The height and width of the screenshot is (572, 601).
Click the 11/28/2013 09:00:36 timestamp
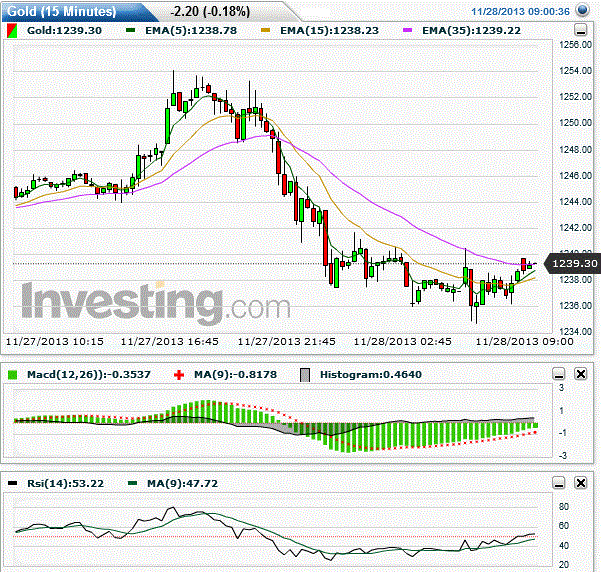pyautogui.click(x=520, y=12)
